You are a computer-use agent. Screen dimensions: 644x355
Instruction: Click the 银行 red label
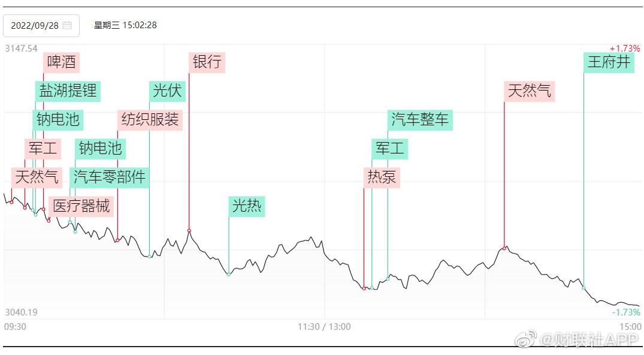207,62
